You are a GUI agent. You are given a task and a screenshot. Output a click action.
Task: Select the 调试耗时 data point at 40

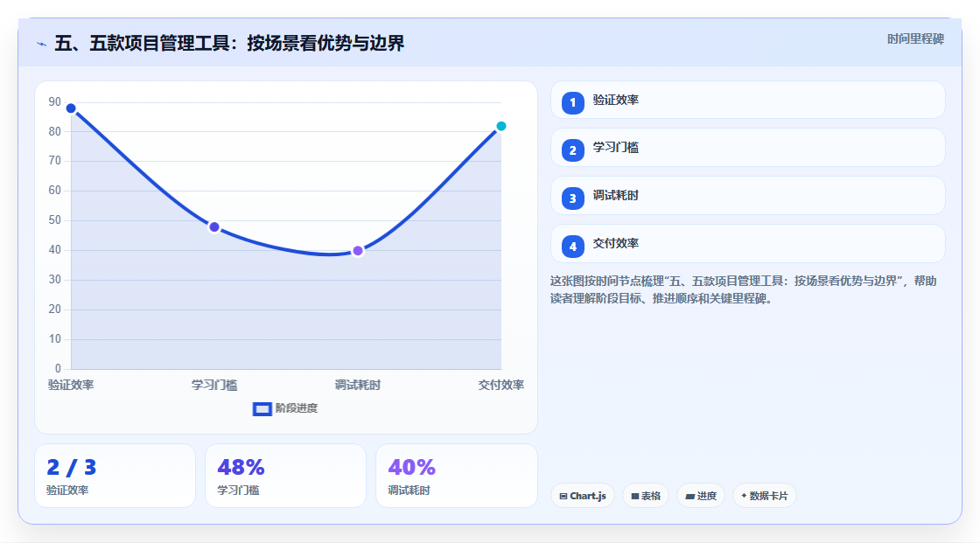(358, 251)
